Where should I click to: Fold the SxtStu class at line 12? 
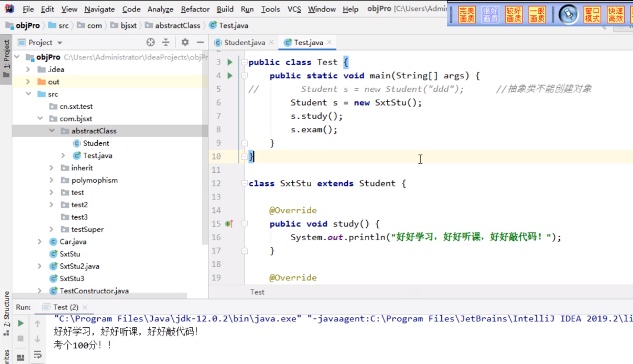click(244, 183)
